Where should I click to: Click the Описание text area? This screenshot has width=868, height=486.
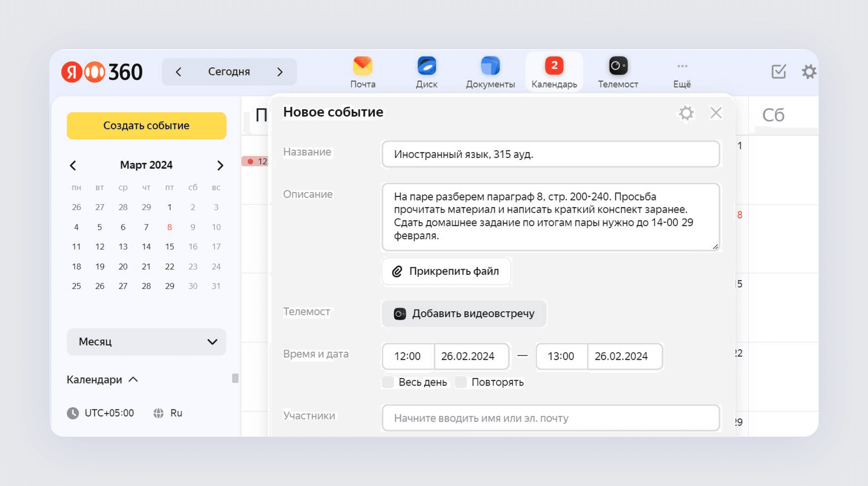coord(551,217)
